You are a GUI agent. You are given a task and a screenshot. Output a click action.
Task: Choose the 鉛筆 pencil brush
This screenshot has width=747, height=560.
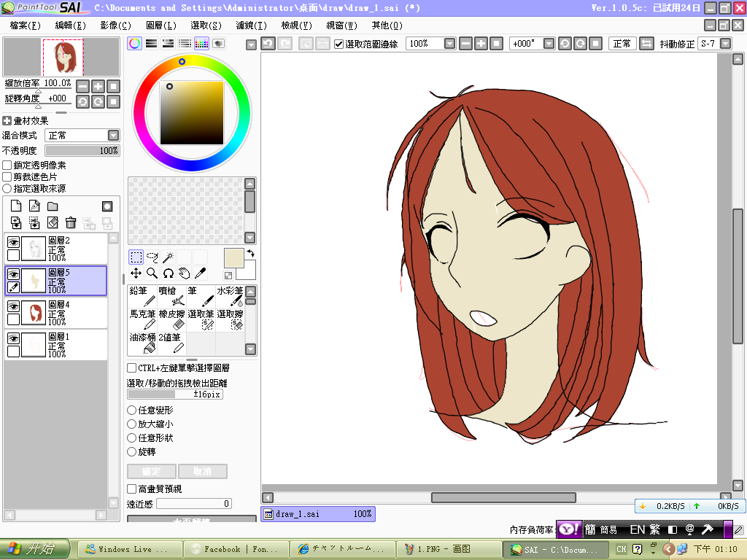142,296
